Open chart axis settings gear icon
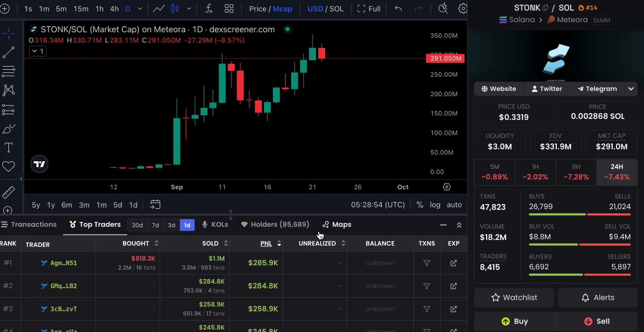The image size is (644, 332). click(447, 187)
